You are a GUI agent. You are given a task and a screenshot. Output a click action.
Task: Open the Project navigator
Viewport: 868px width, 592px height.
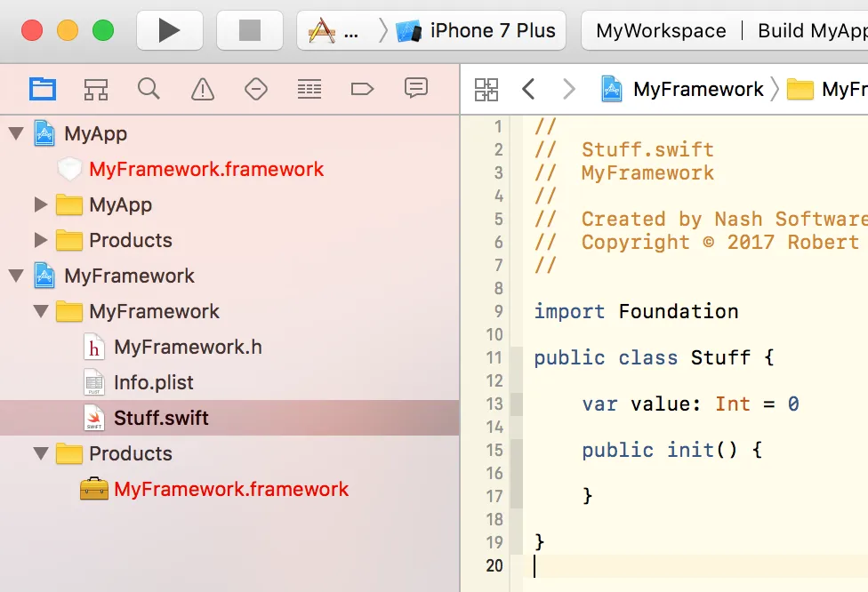[x=43, y=89]
